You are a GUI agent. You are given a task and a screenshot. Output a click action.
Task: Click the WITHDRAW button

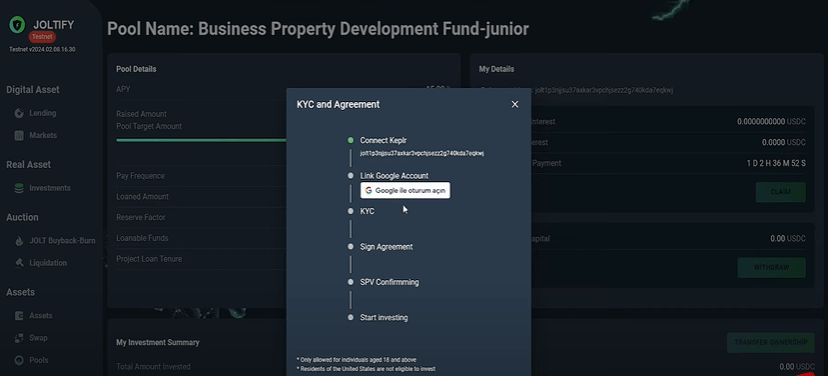click(771, 267)
